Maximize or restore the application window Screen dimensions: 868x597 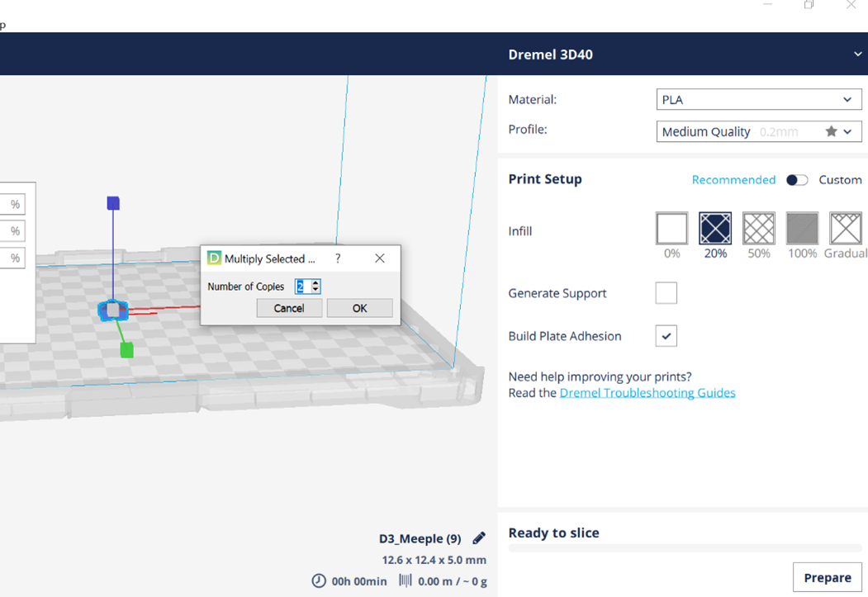tap(809, 5)
